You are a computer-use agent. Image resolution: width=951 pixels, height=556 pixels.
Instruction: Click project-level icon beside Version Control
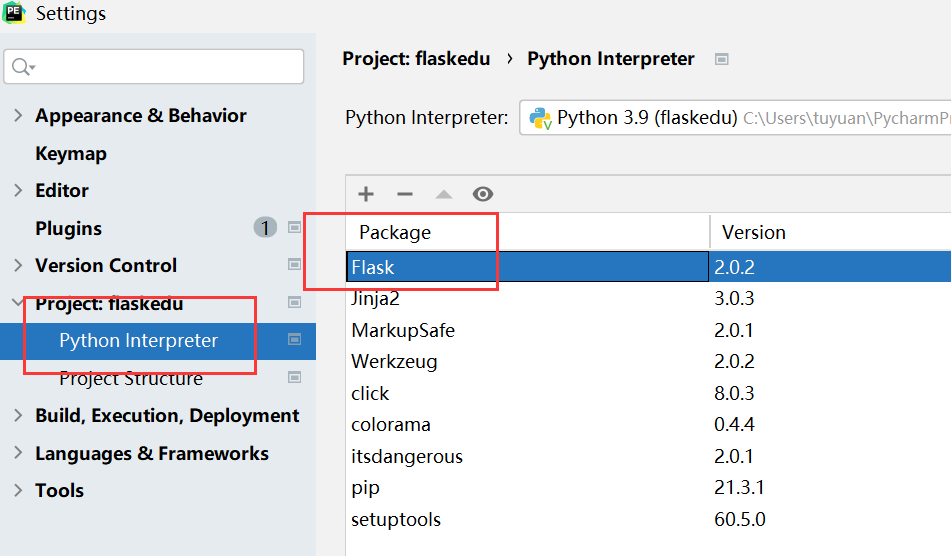click(x=294, y=265)
